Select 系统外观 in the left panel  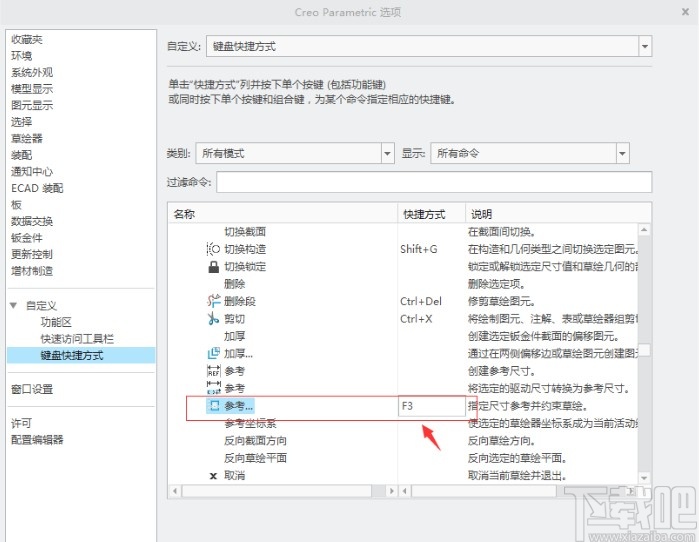(32, 72)
